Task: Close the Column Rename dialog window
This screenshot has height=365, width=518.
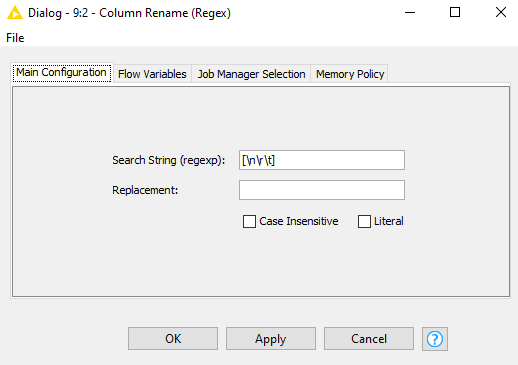Action: pyautogui.click(x=501, y=13)
